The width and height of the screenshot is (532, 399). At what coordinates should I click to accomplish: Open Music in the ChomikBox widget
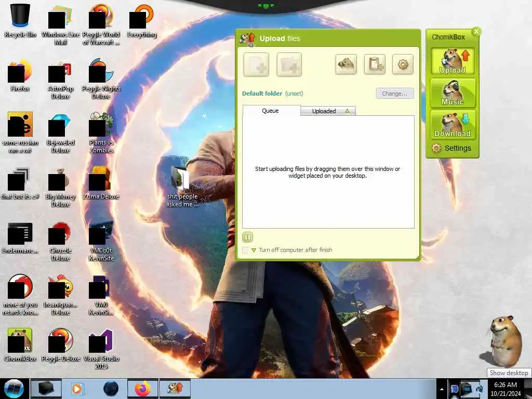click(453, 92)
